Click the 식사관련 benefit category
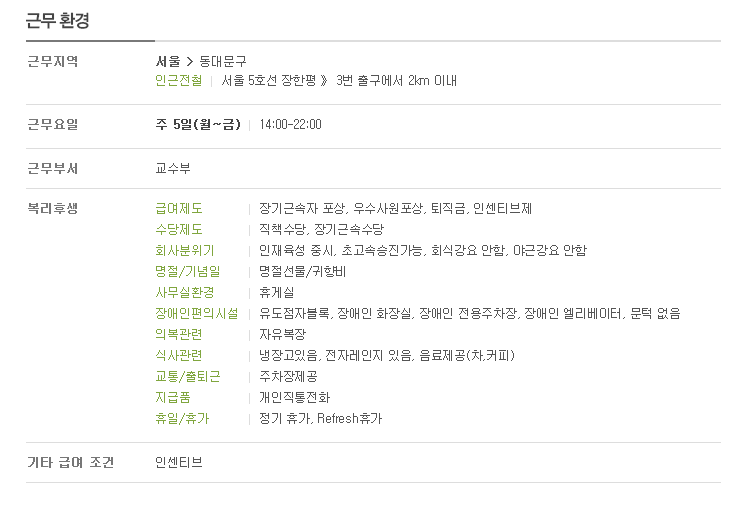The width and height of the screenshot is (743, 511). point(179,356)
